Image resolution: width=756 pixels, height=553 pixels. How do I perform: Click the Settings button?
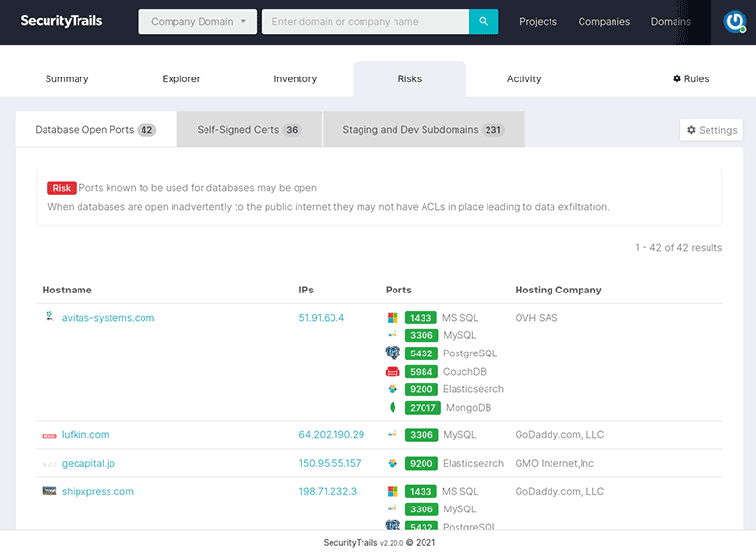click(x=711, y=130)
